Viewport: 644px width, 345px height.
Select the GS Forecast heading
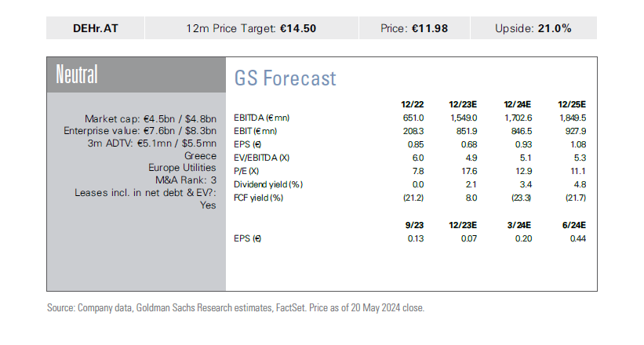click(285, 78)
